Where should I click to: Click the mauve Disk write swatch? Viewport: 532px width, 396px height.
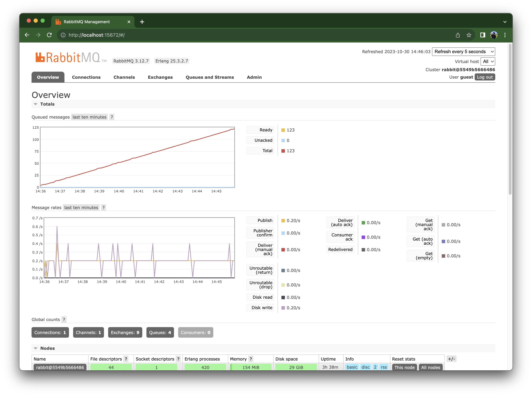coord(283,308)
